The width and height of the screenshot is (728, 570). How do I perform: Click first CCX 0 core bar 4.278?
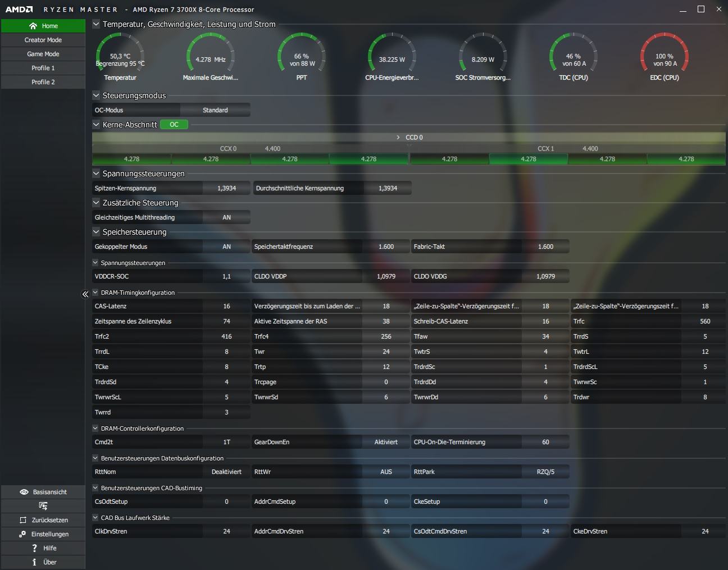tap(131, 159)
